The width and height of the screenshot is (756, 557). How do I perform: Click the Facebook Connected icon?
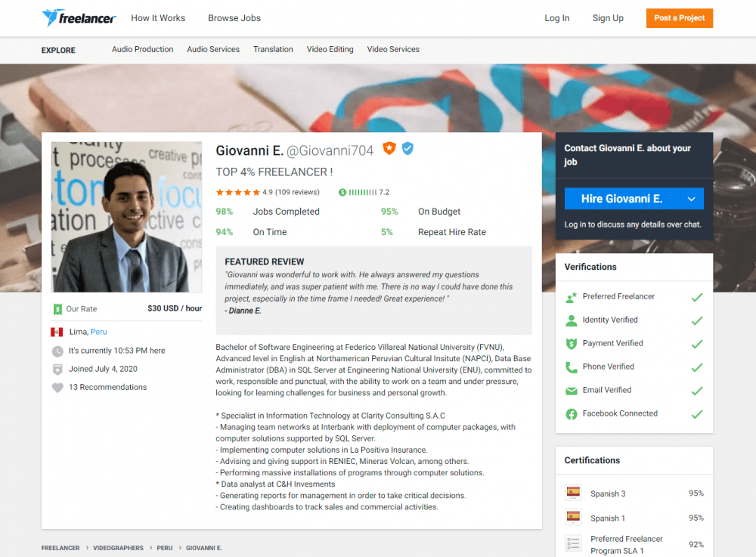(x=572, y=414)
